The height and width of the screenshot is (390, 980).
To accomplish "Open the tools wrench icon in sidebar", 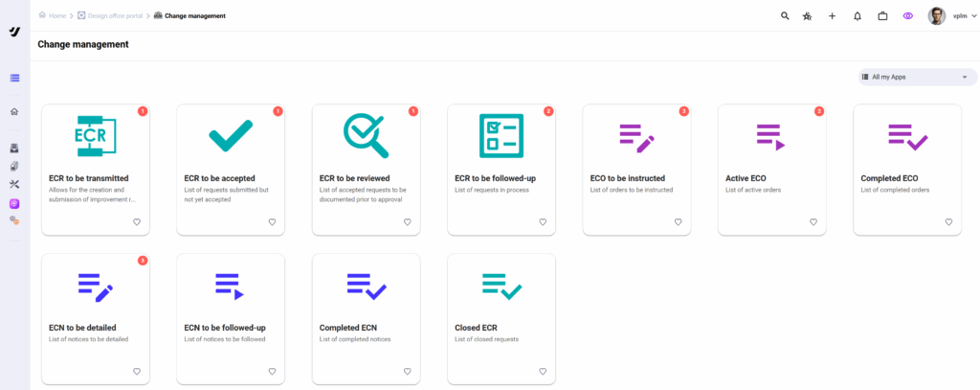I will (x=14, y=185).
